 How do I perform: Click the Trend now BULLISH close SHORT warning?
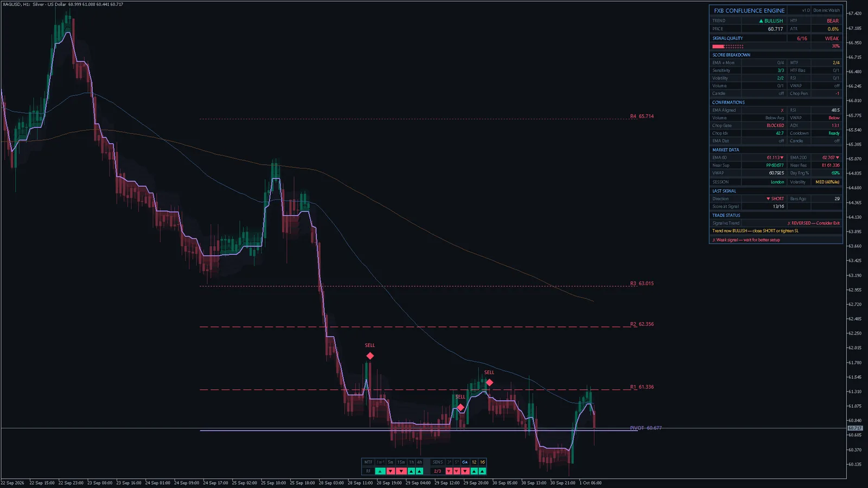pyautogui.click(x=755, y=231)
